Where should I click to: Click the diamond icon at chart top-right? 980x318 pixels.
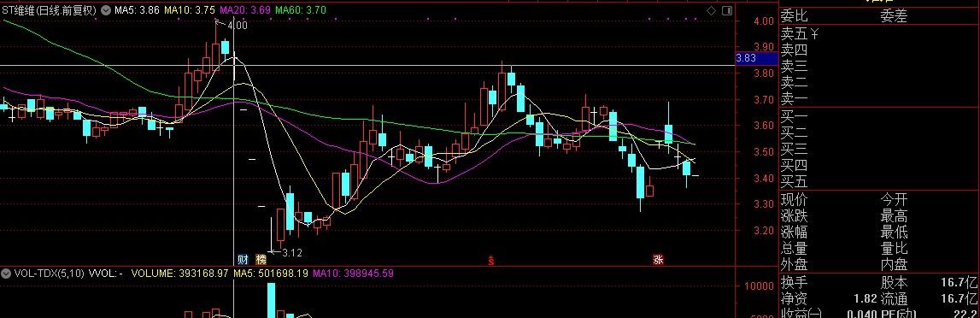pos(711,10)
